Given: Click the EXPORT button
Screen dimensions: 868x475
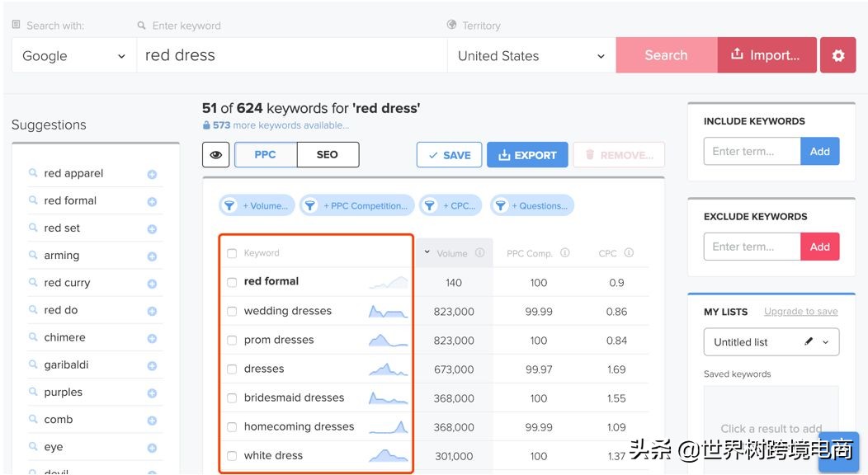Looking at the screenshot, I should point(527,154).
